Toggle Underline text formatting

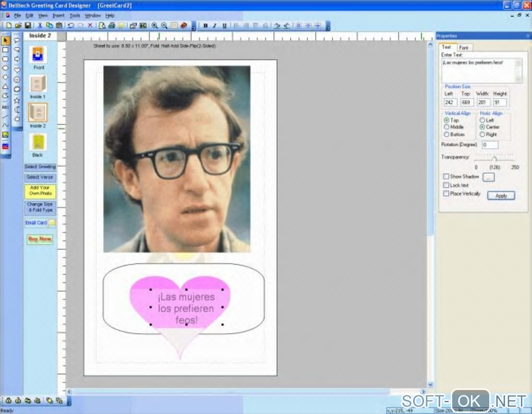pos(224,26)
